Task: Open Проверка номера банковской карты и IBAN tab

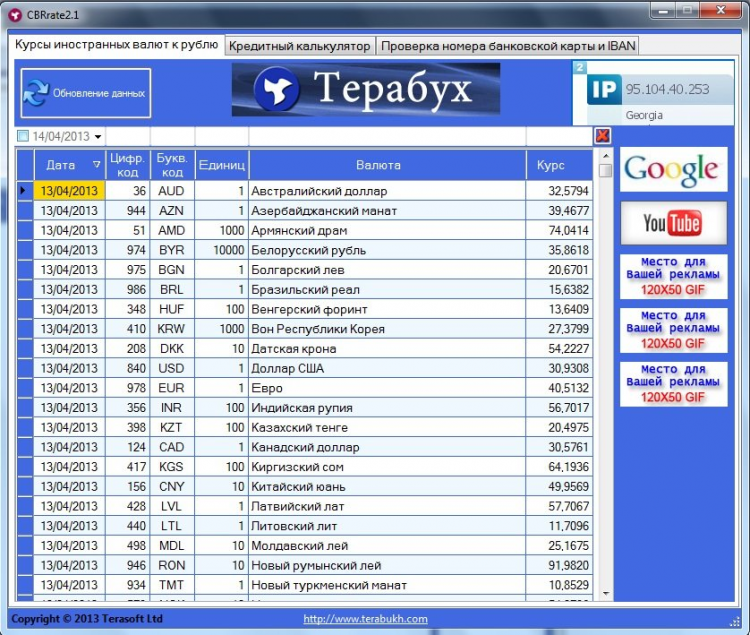Action: [507, 46]
